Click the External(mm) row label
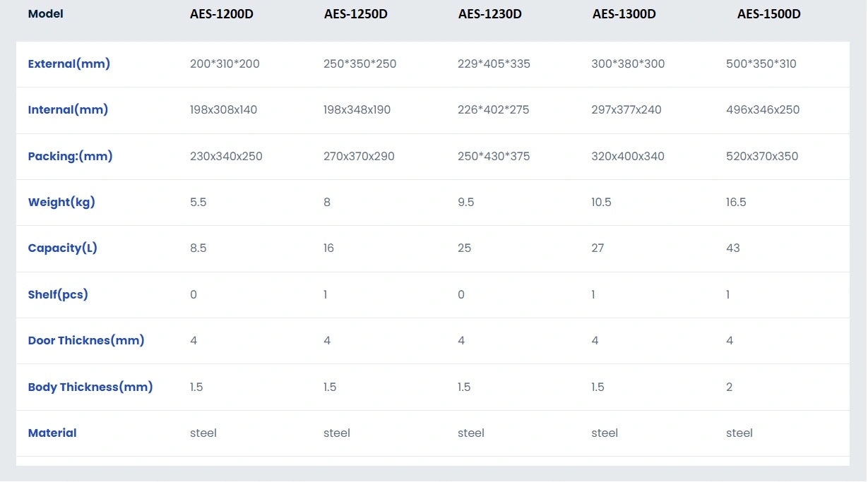The width and height of the screenshot is (868, 482). (69, 64)
